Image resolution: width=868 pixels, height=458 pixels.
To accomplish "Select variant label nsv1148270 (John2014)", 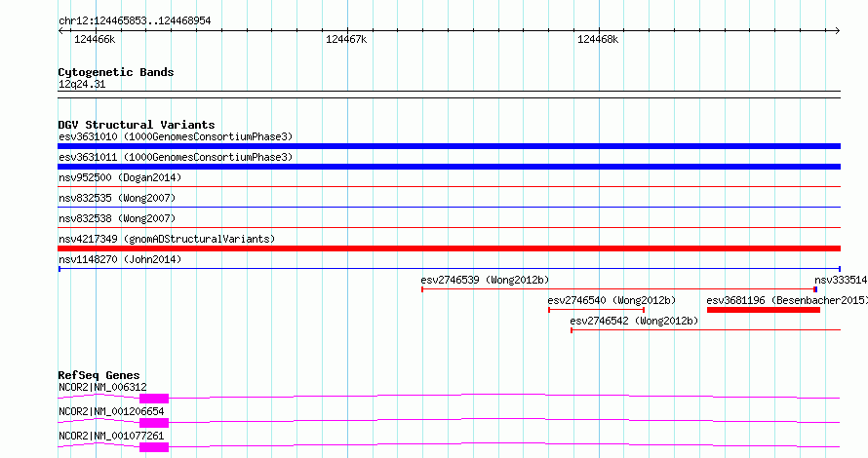I will pyautogui.click(x=120, y=259).
